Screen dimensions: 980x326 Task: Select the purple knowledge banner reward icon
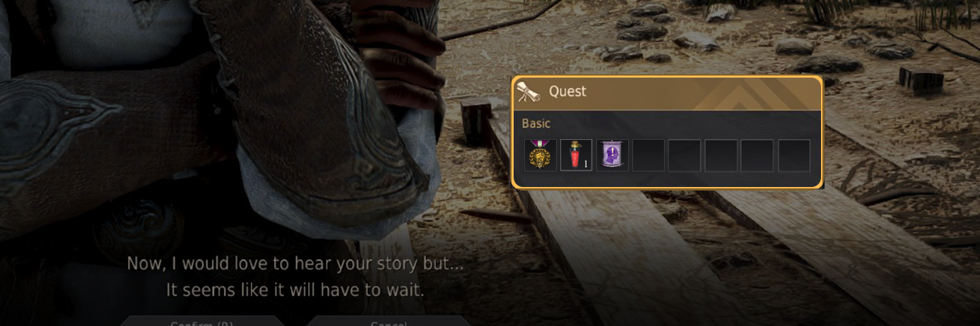(x=613, y=155)
